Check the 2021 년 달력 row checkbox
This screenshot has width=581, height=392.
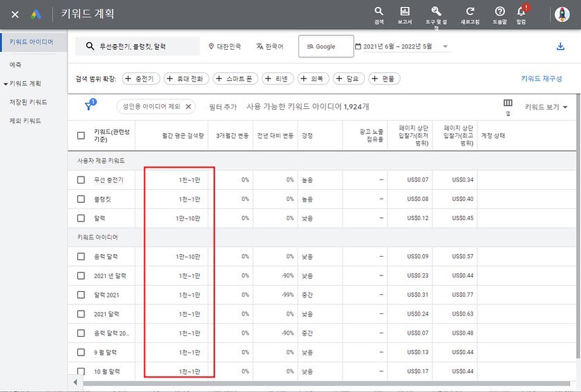pos(81,276)
